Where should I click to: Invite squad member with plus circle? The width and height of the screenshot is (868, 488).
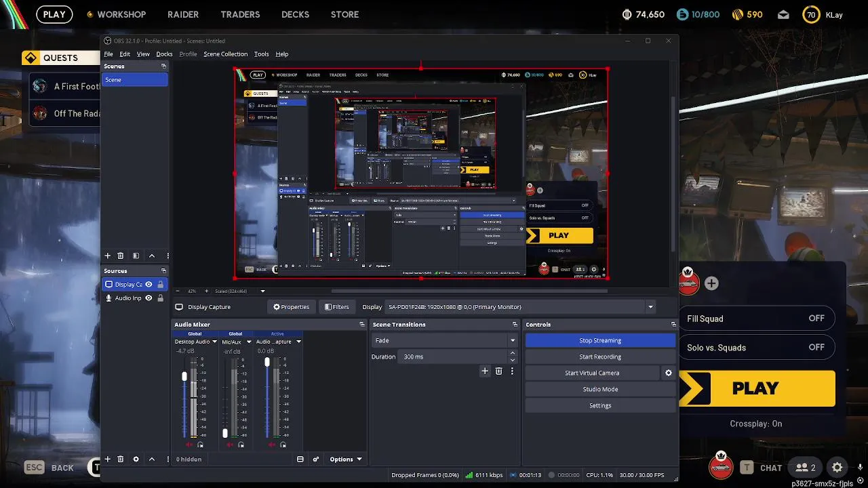tap(711, 283)
